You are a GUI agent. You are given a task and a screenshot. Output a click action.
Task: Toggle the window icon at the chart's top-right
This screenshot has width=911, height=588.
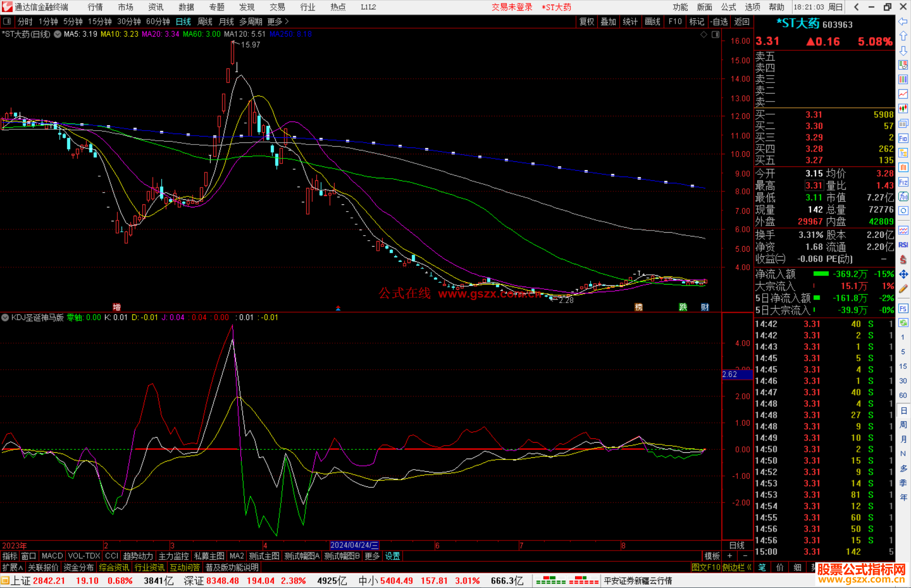pos(715,35)
